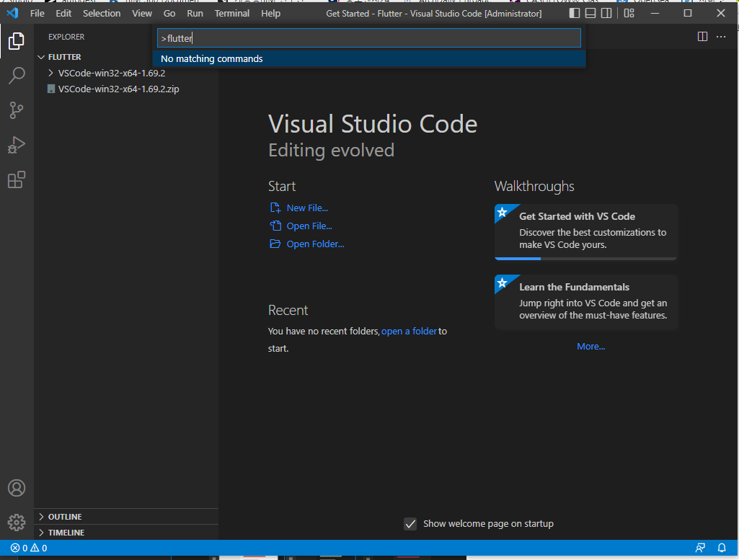Viewport: 739px width, 560px height.
Task: Open Customize Layout icon
Action: (x=629, y=13)
